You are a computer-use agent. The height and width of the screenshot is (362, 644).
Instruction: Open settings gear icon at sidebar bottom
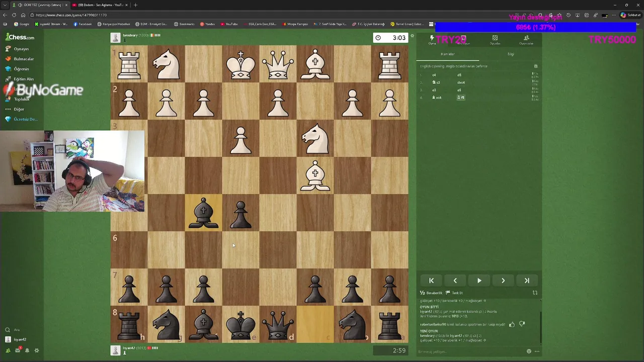tap(36, 350)
